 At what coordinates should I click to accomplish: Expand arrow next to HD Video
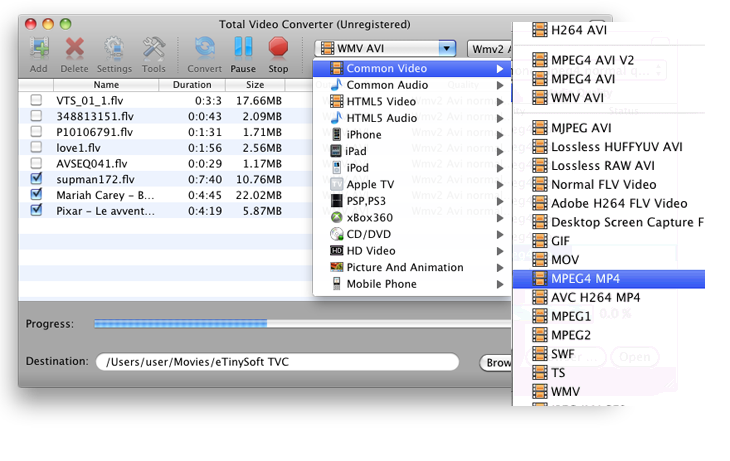click(500, 251)
